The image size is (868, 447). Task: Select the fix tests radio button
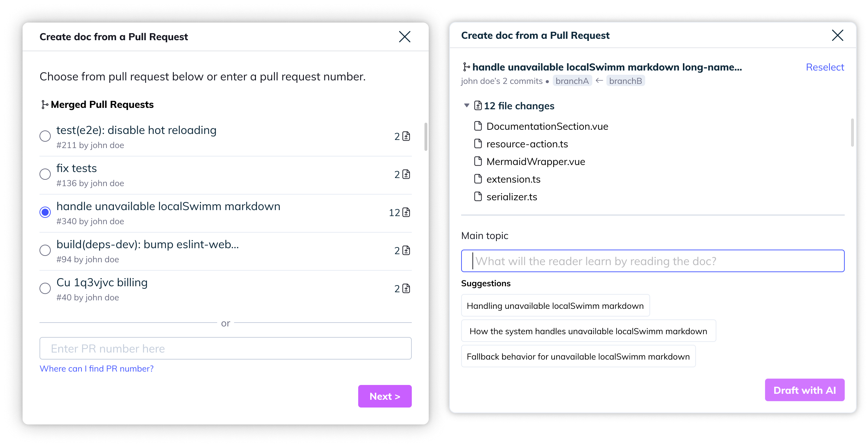point(45,174)
